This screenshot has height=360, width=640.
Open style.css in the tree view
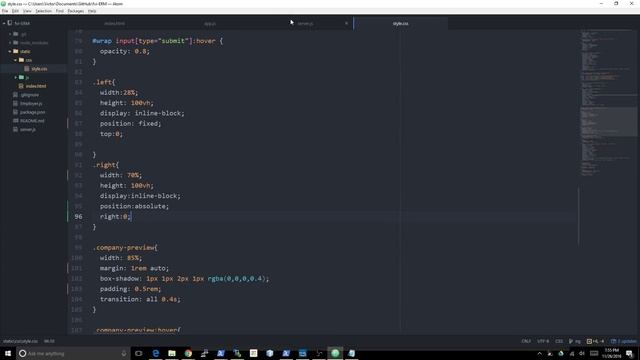(x=39, y=69)
